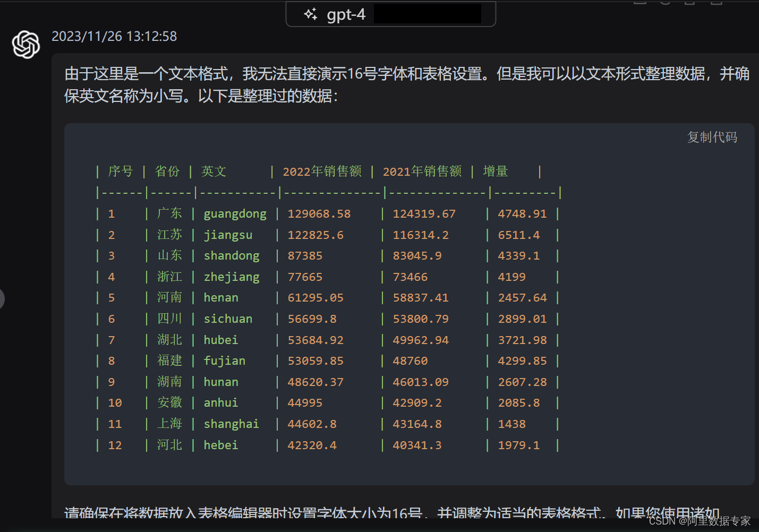Click the 上海 province cell
759x532 pixels.
[x=169, y=424]
